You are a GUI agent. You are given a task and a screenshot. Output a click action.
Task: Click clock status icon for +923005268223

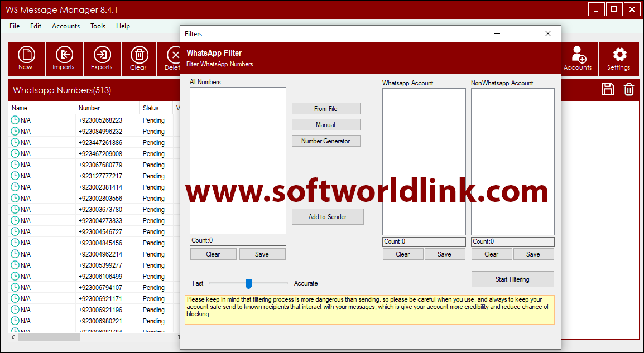click(15, 120)
